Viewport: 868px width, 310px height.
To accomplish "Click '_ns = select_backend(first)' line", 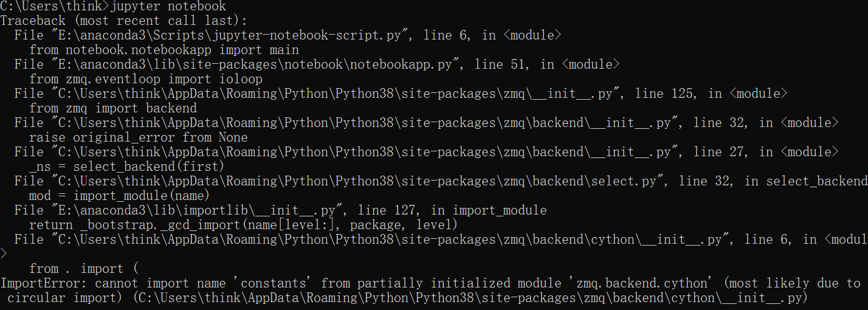I will [127, 167].
